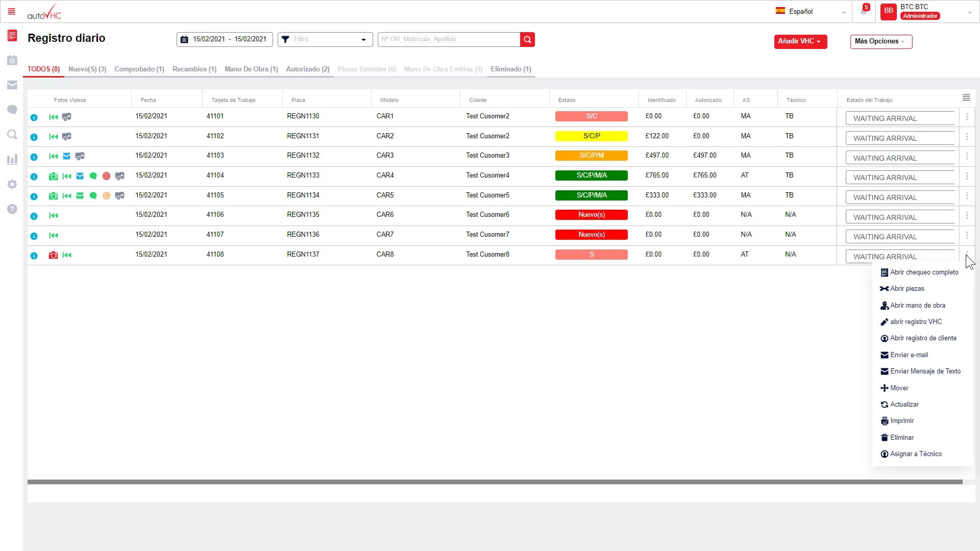Click the green chat bubble in row 41104
This screenshot has width=980, height=551.
[x=93, y=176]
